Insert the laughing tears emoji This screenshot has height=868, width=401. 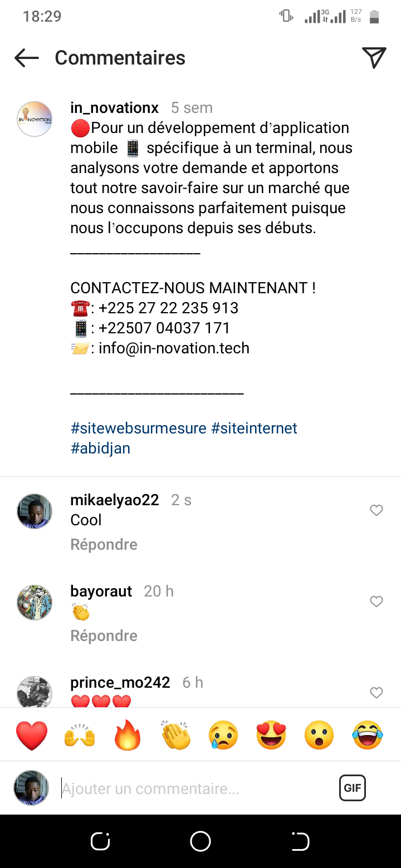(368, 735)
